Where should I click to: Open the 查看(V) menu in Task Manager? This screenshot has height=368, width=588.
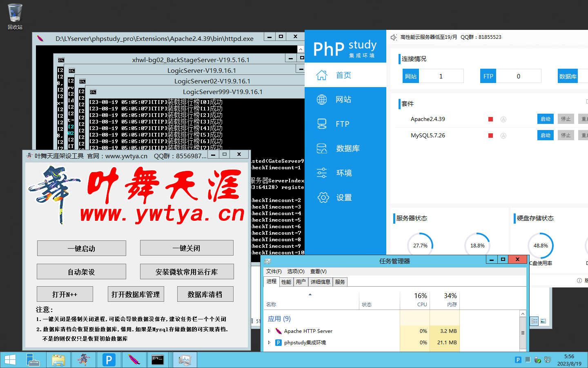pyautogui.click(x=318, y=272)
